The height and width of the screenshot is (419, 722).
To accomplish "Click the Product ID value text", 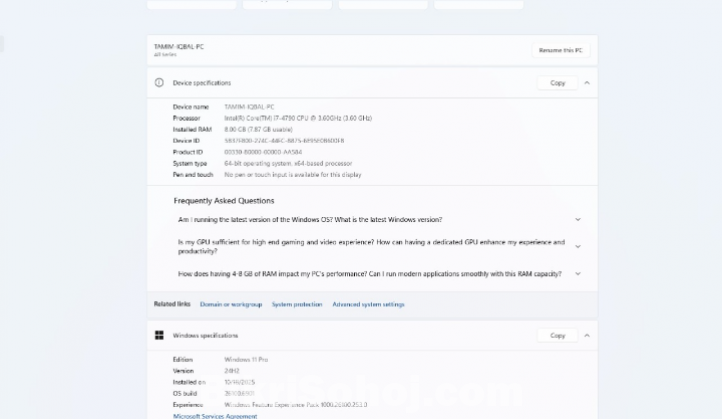I will (265, 152).
